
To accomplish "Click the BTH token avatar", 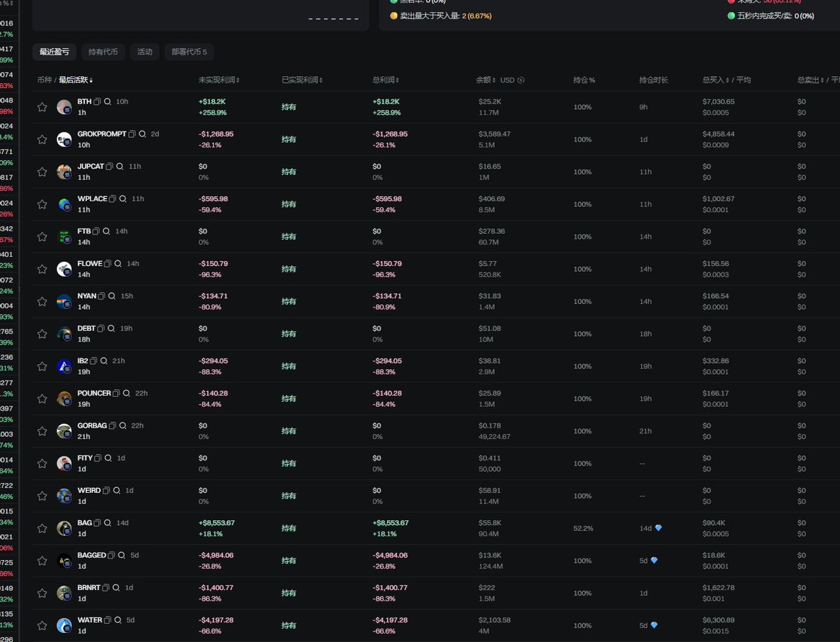I will coord(64,107).
